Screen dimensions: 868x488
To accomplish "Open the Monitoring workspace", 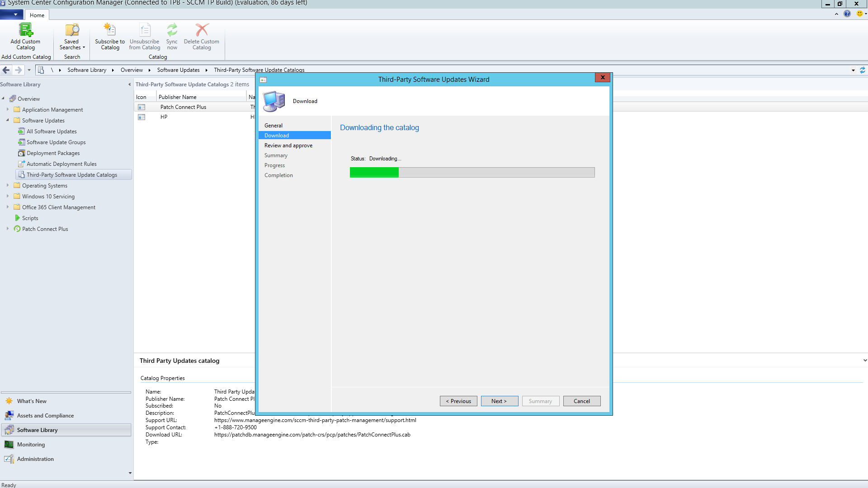I will click(x=31, y=445).
